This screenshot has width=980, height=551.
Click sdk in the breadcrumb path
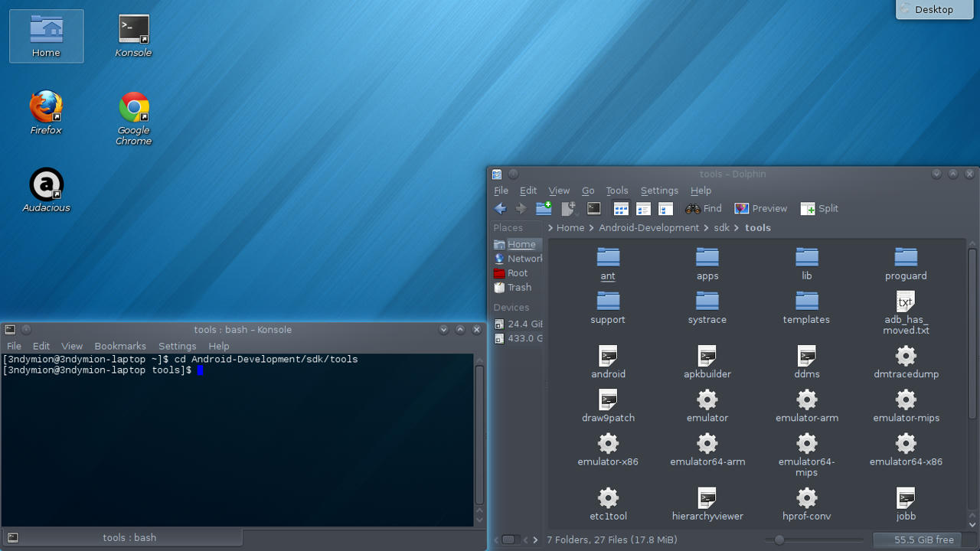(721, 227)
